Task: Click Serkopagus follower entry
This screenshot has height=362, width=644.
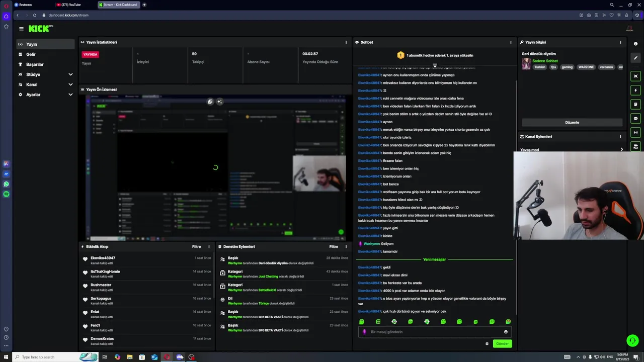Action: 101,299
